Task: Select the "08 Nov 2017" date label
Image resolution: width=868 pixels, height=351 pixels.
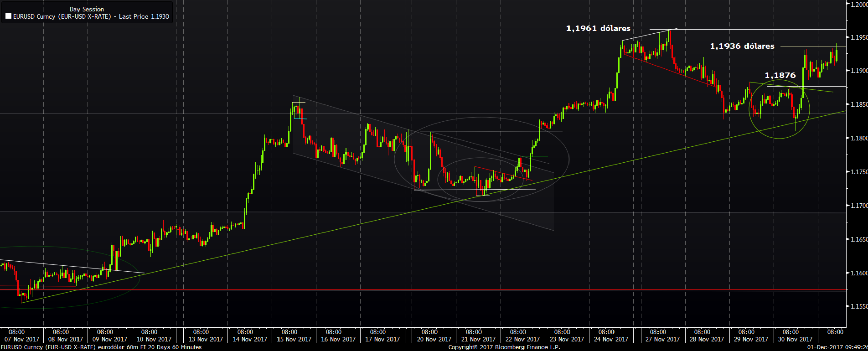Action: coord(66,339)
